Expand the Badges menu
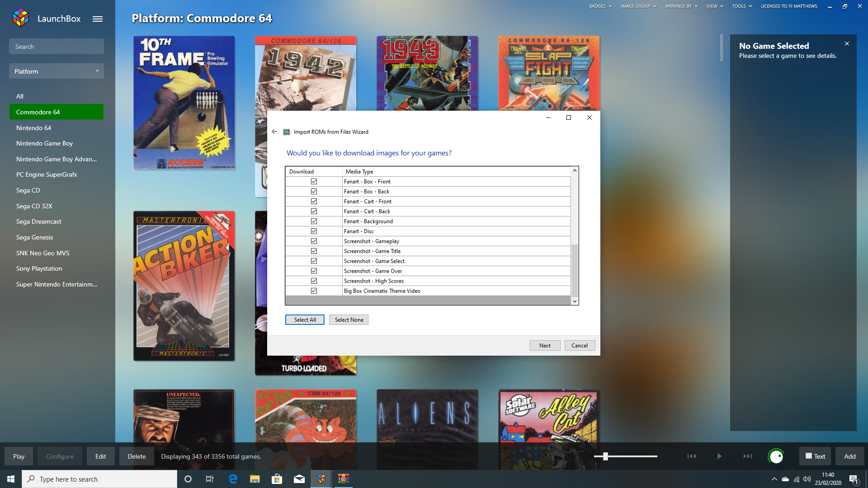Screen dimensions: 868x488 pyautogui.click(x=600, y=6)
